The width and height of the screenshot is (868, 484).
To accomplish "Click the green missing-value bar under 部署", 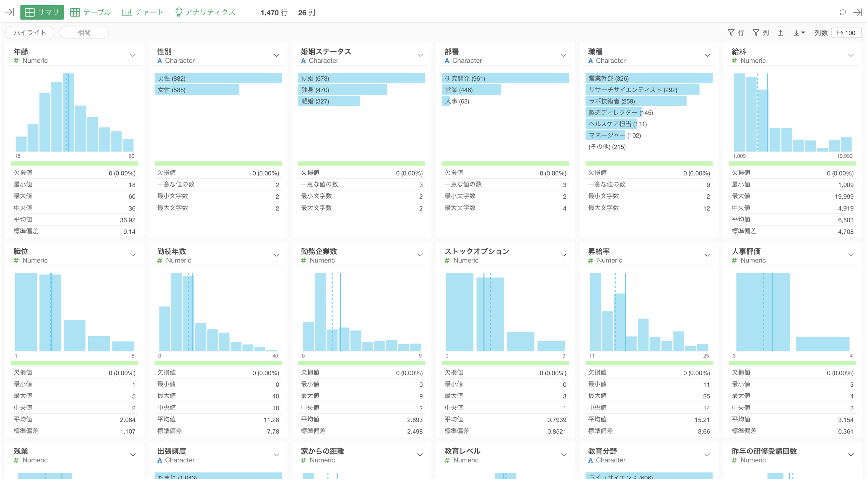I will pos(505,164).
